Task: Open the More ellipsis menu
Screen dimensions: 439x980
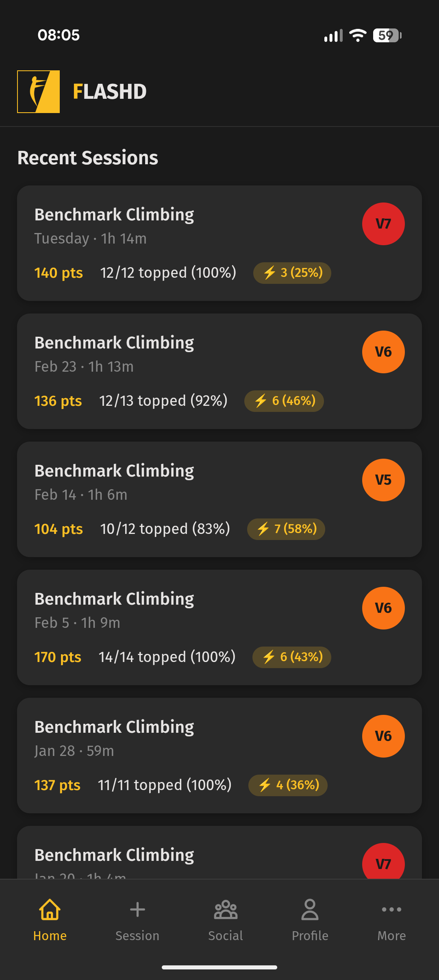Action: [x=391, y=910]
